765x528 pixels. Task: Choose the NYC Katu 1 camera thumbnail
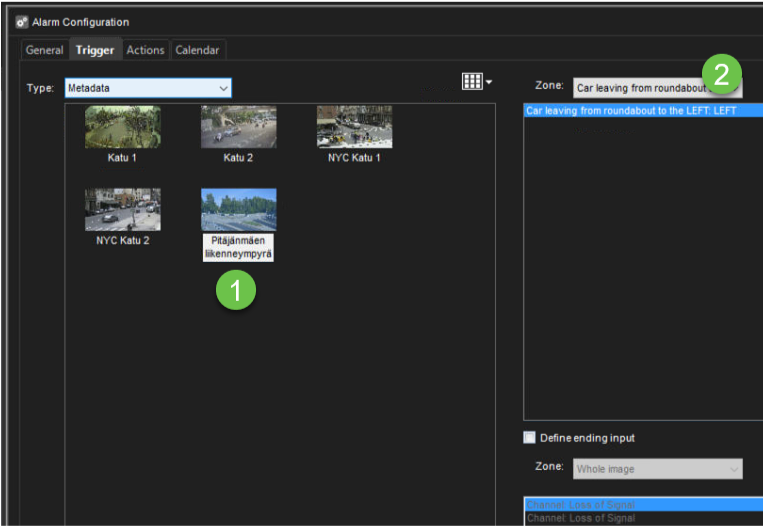pos(354,127)
